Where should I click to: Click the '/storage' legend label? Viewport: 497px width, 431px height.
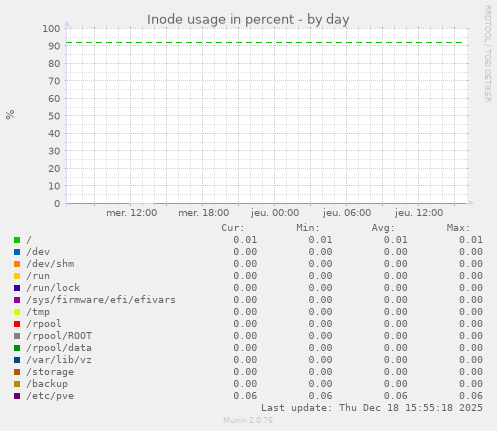[50, 372]
